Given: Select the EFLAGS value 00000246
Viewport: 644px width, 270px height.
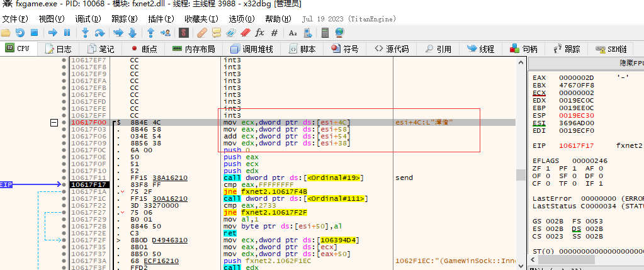Looking at the screenshot, I should [x=590, y=161].
